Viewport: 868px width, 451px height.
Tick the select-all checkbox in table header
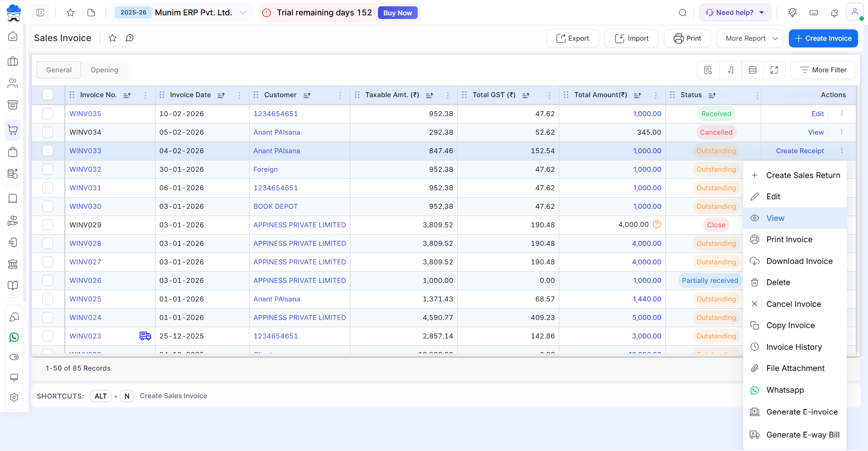(x=47, y=95)
